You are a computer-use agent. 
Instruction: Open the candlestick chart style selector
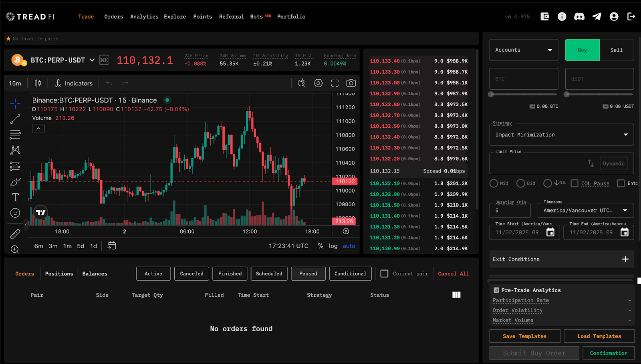(x=38, y=83)
